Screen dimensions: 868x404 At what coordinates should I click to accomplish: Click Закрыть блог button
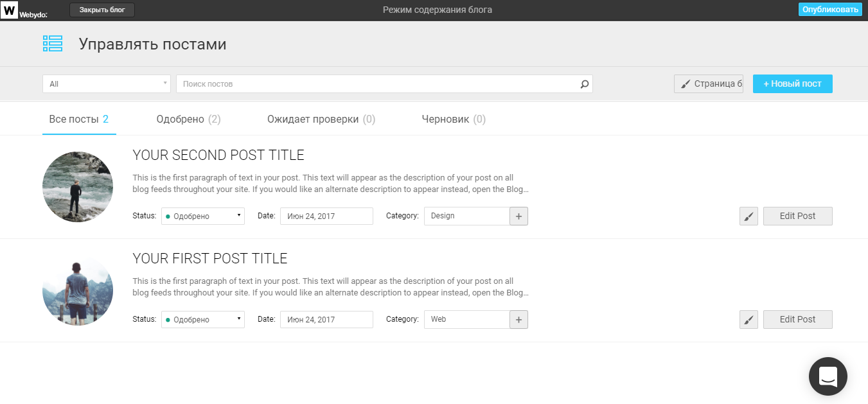click(102, 10)
